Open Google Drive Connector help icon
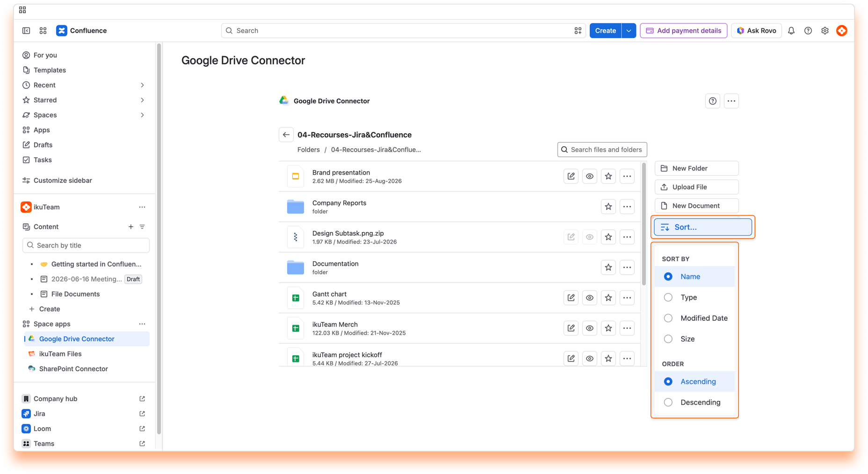 [x=713, y=101]
